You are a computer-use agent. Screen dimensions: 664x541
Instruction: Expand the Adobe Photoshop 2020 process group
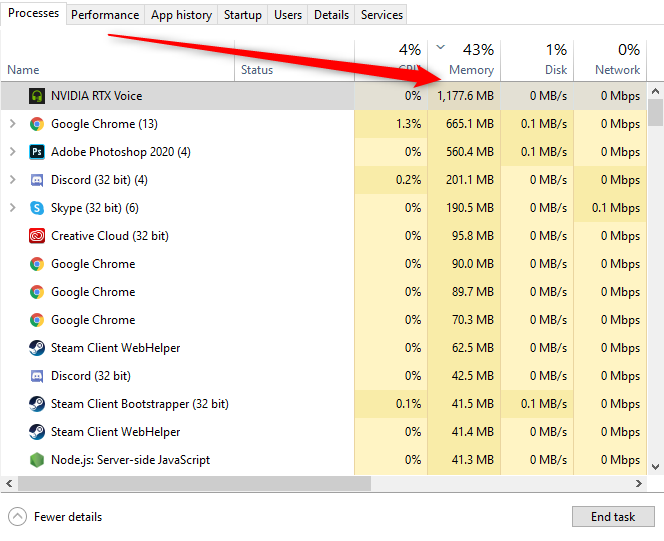tap(12, 152)
